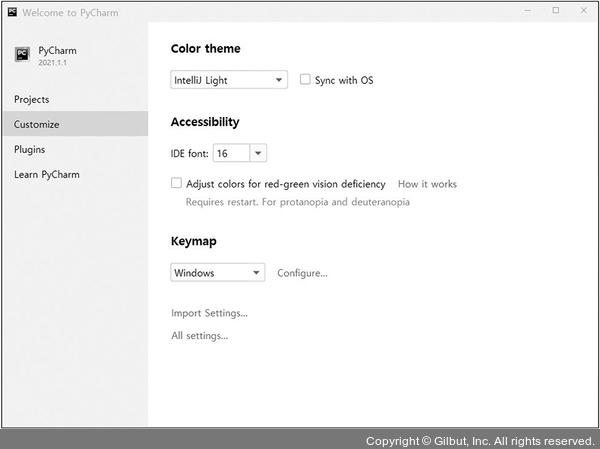600x449 pixels.
Task: Click Import Settings... link
Action: point(209,313)
